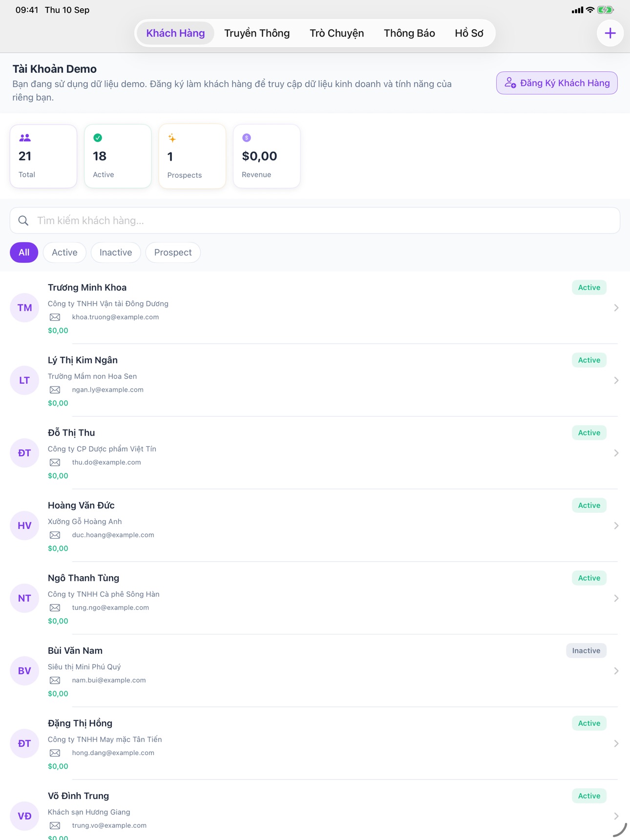
Task: Switch to Trò Chuyện tab
Action: [x=336, y=33]
